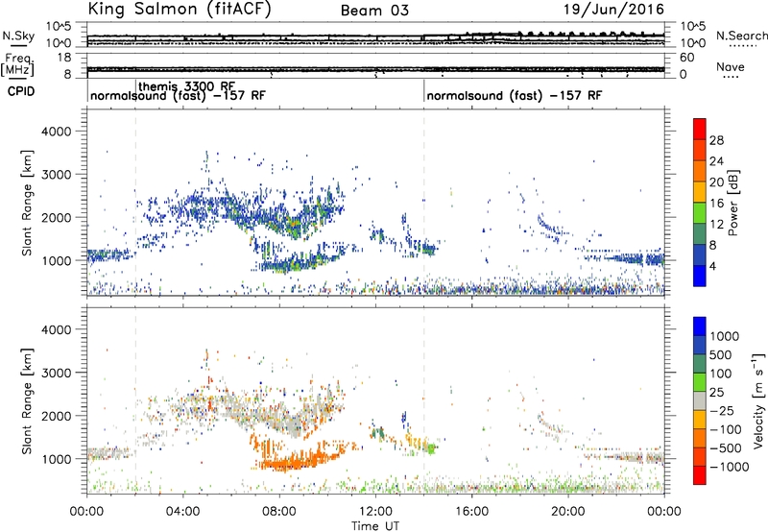Screen dimensions: 768x532
Task: Click the '3000' tick of the velocity panel
Action: pyautogui.click(x=56, y=373)
